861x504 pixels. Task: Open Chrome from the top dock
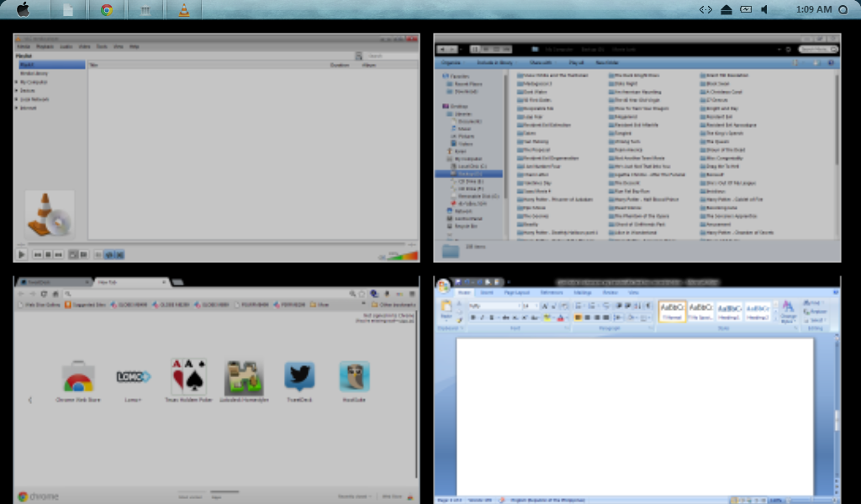[x=107, y=10]
